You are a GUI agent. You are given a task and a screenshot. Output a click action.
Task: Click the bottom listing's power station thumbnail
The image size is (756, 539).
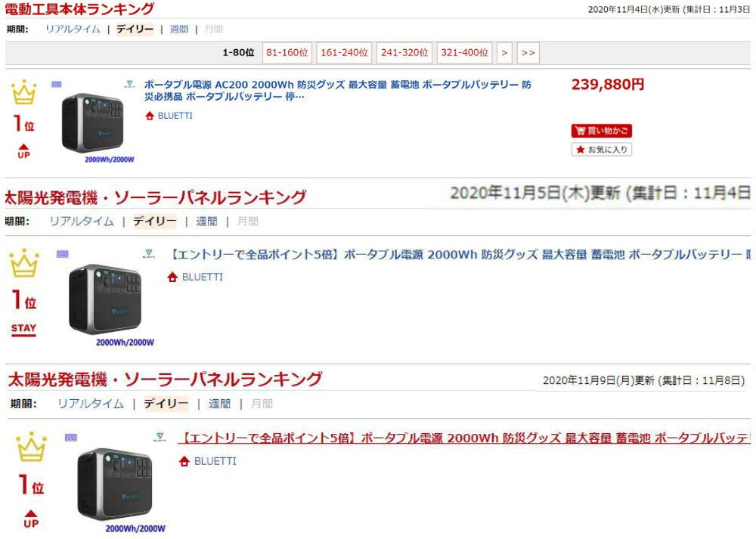[x=115, y=484]
